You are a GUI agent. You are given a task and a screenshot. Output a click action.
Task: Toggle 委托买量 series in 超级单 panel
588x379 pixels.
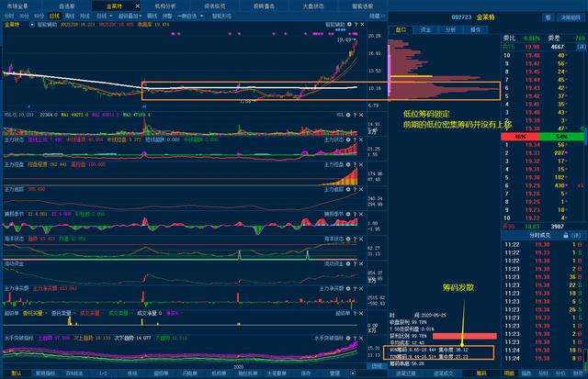[32, 313]
